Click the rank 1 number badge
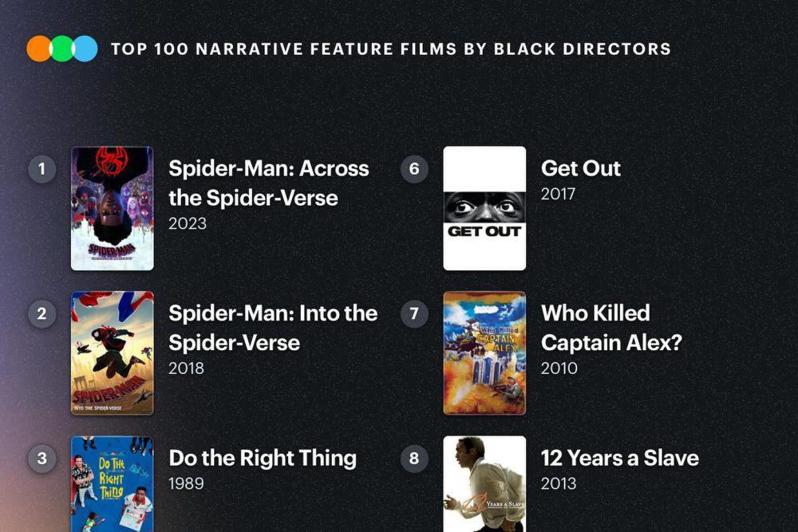Viewport: 798px width, 532px height. (x=41, y=168)
